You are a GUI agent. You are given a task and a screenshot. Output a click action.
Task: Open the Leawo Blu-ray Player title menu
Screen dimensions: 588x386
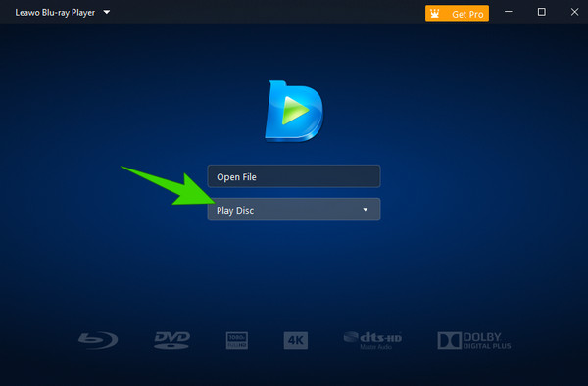pyautogui.click(x=55, y=13)
